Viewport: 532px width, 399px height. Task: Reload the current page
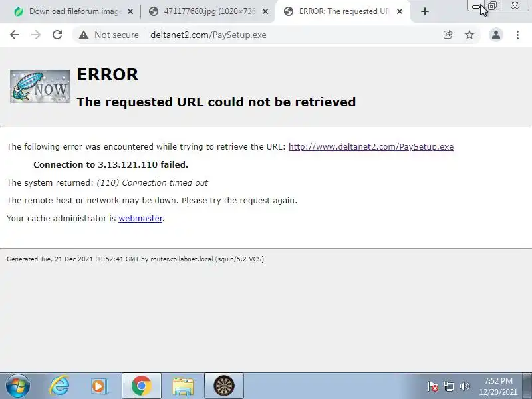57,35
